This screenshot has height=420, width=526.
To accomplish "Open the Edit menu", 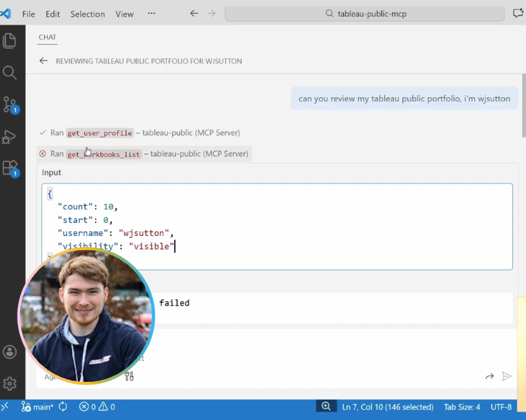I will click(x=52, y=14).
